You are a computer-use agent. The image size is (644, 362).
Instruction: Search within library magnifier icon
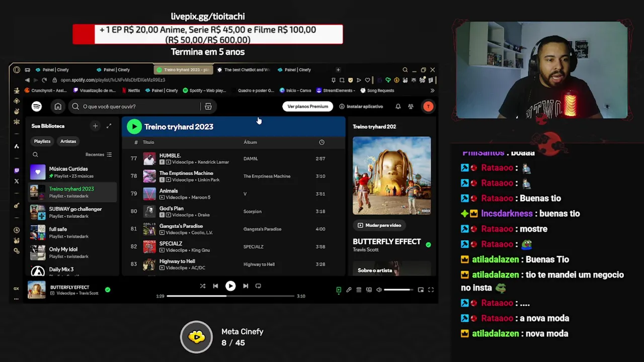click(35, 155)
